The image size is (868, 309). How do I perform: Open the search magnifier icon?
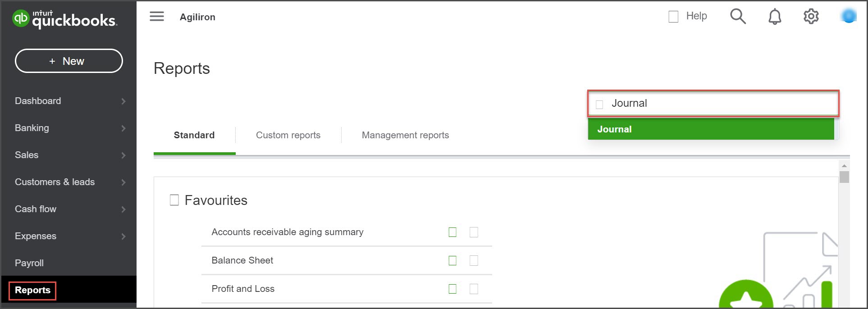pyautogui.click(x=738, y=17)
